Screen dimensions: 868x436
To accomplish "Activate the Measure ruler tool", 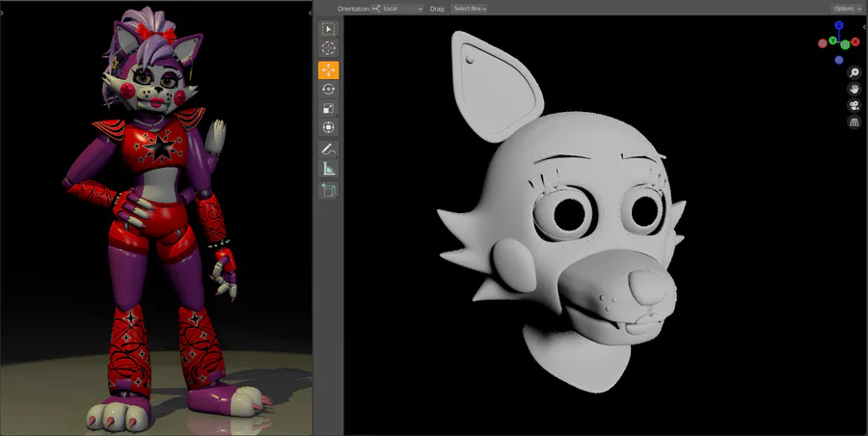I will coord(329,169).
